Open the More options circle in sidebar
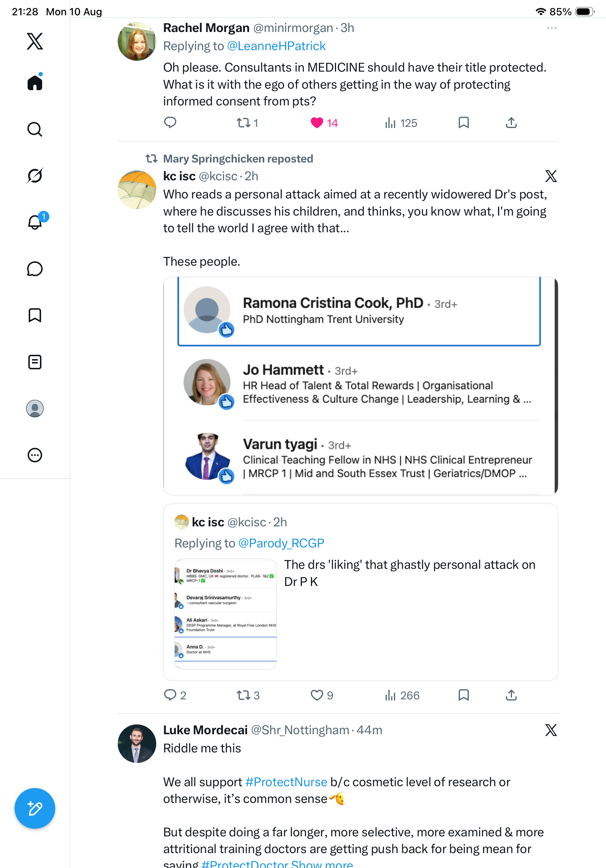Screen dimensions: 606x868 (x=35, y=455)
